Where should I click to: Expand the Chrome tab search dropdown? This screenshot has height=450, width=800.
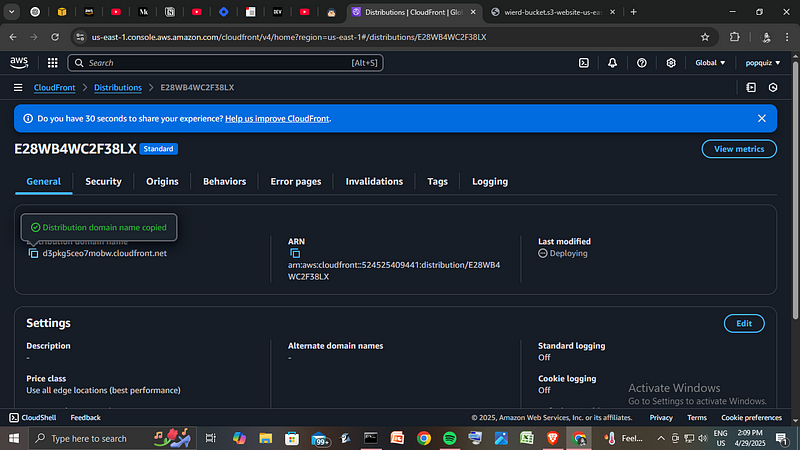click(x=11, y=12)
